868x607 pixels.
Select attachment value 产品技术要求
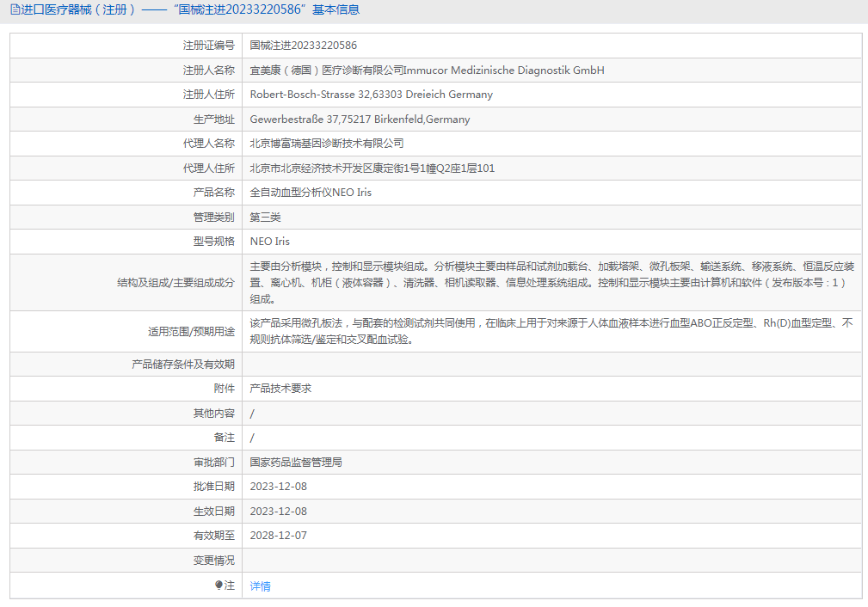[x=280, y=389]
